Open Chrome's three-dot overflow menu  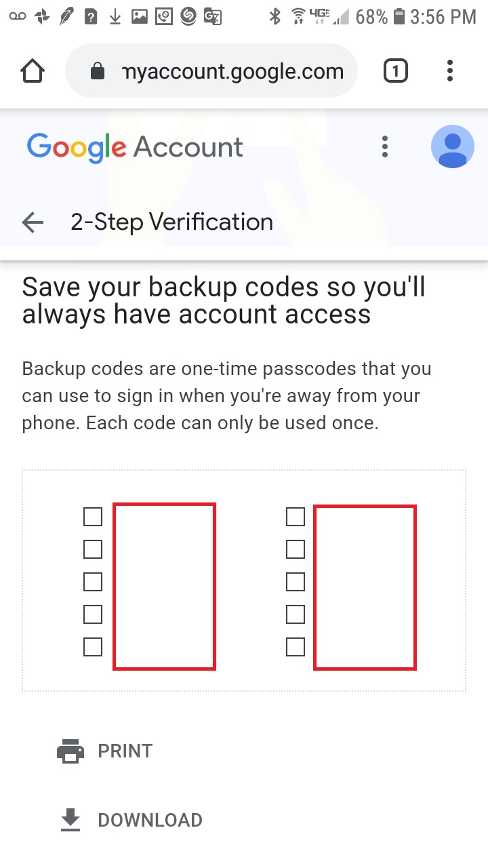[450, 71]
